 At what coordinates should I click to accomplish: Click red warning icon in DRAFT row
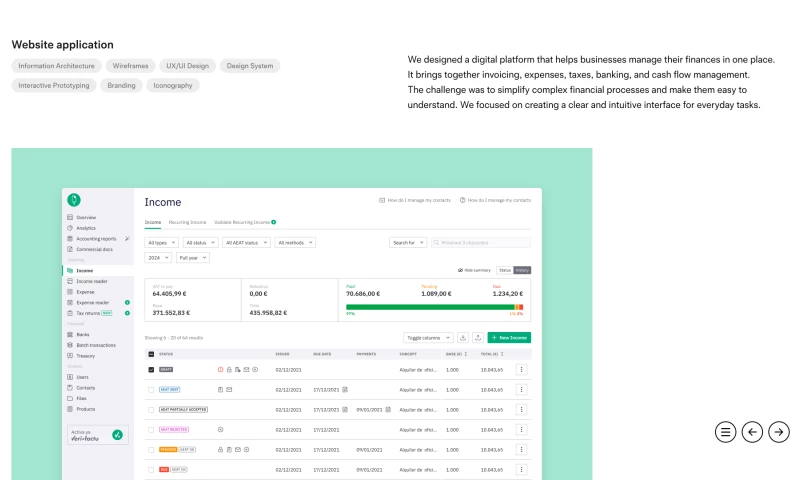pyautogui.click(x=220, y=370)
